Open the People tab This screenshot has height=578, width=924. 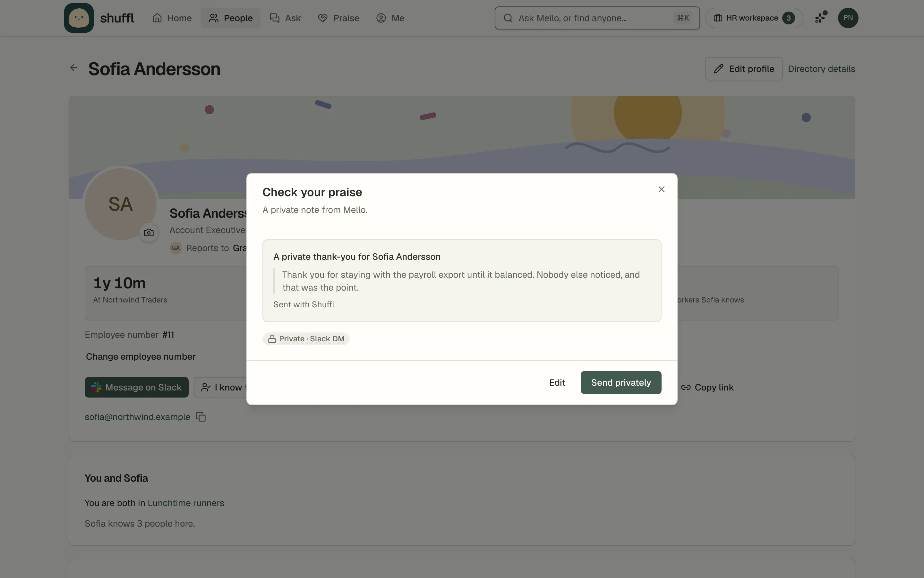coord(231,18)
